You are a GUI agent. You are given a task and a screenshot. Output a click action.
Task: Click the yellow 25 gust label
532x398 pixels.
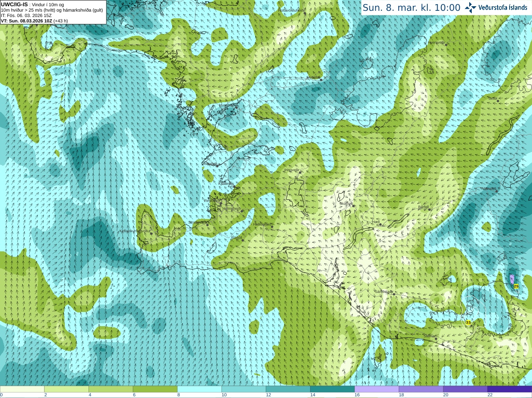(516, 286)
